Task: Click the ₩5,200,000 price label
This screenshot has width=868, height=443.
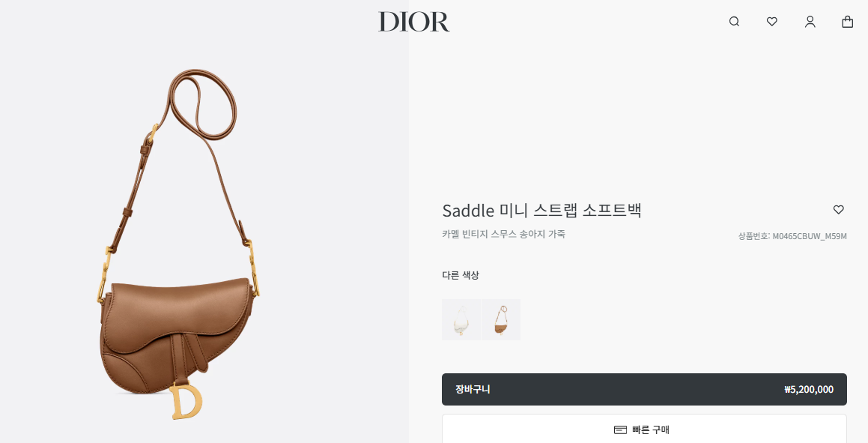Action: pyautogui.click(x=809, y=389)
